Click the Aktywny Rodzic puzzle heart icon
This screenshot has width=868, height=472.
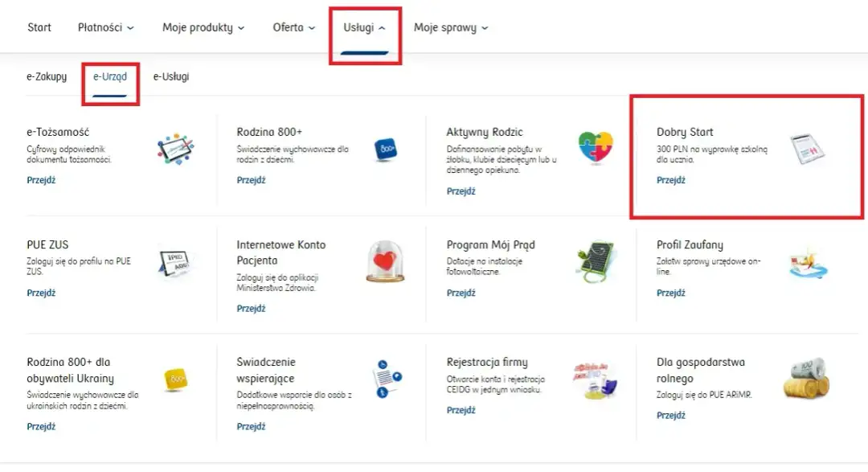coord(596,149)
